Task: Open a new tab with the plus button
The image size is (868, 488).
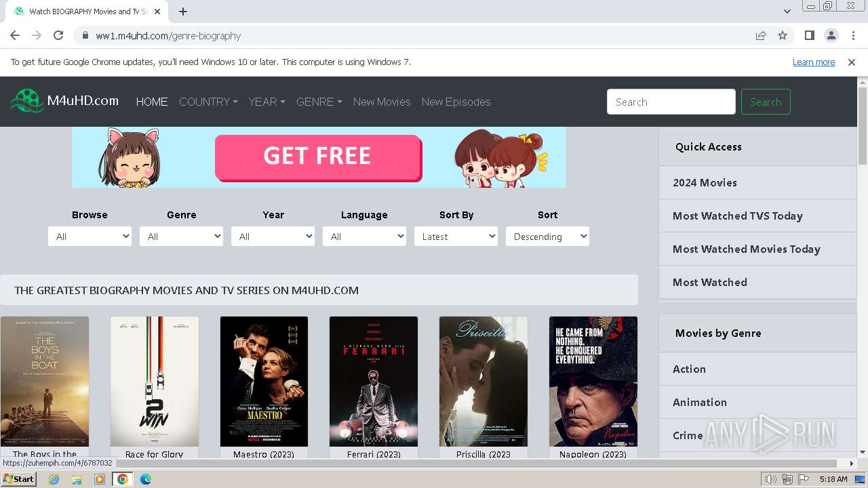Action: [x=183, y=12]
